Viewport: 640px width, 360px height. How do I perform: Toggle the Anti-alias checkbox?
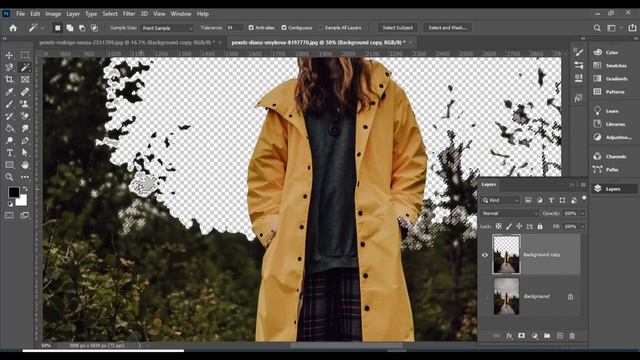coord(251,28)
